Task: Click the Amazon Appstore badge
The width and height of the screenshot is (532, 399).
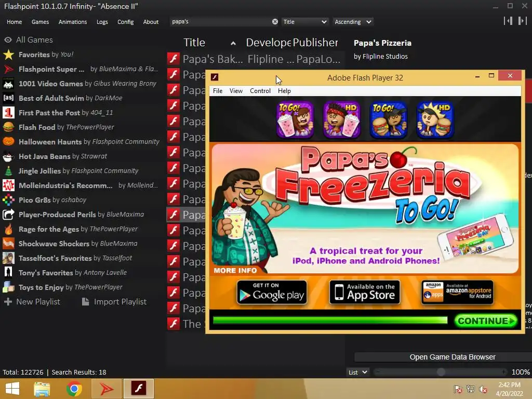Action: (x=457, y=292)
